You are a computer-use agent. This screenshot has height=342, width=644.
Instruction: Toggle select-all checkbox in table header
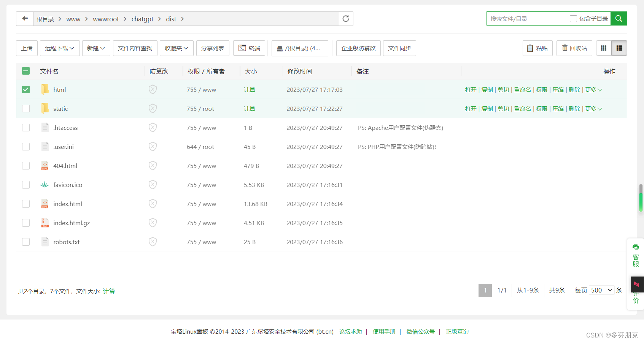(x=26, y=71)
